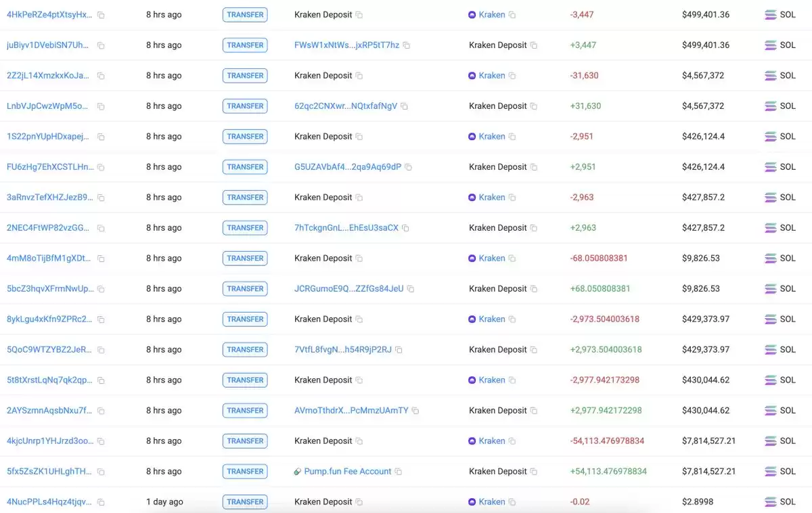The width and height of the screenshot is (812, 513).
Task: Open address AVmoTthdrX...PcMmzUAmTY
Action: [x=351, y=411]
